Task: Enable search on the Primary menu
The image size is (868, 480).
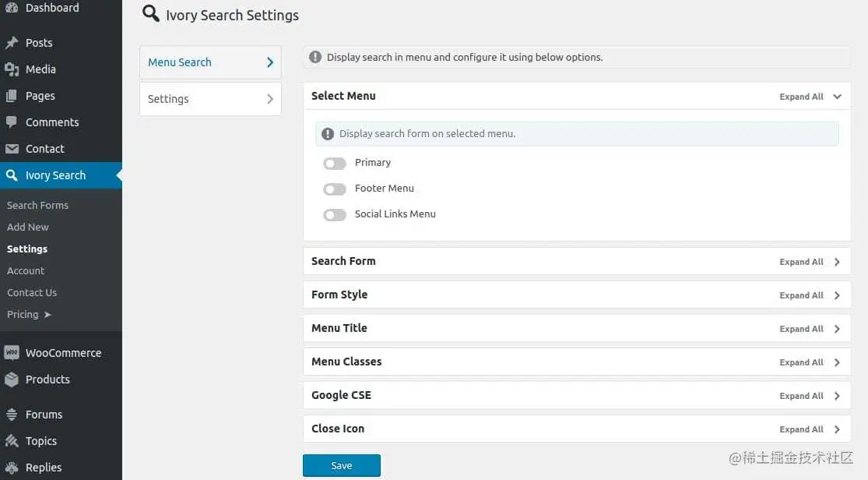Action: (335, 164)
